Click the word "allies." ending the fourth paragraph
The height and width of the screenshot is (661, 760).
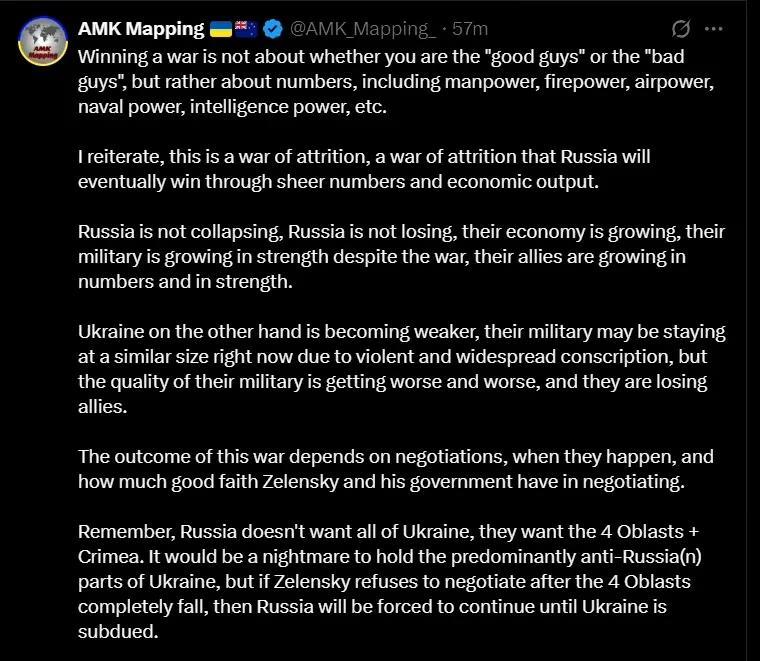pyautogui.click(x=103, y=407)
